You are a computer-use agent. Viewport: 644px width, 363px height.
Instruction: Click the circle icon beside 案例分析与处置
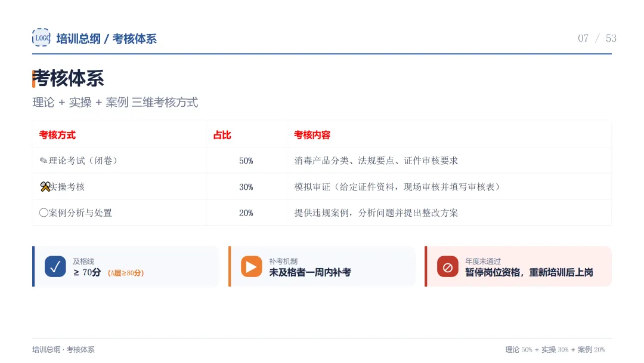[x=44, y=213]
